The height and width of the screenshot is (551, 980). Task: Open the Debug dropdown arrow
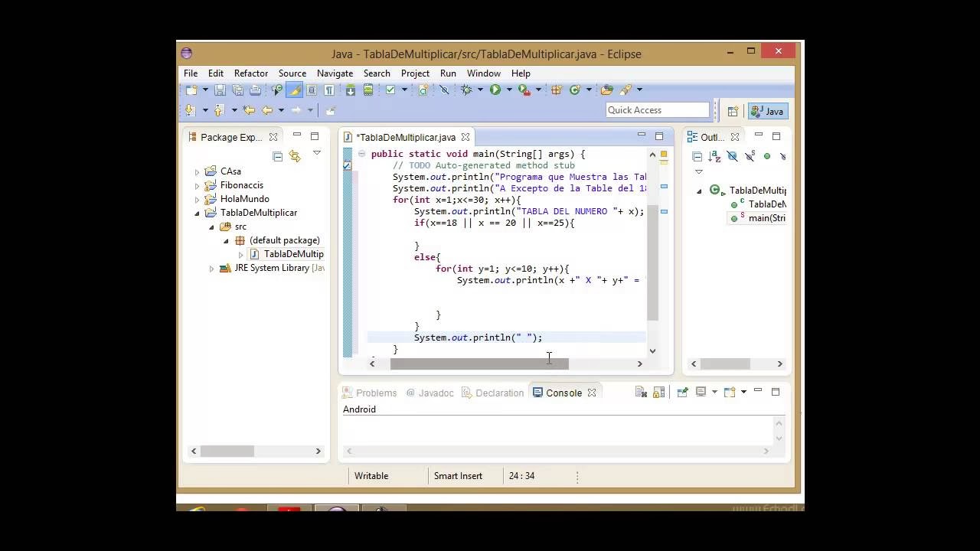point(480,90)
